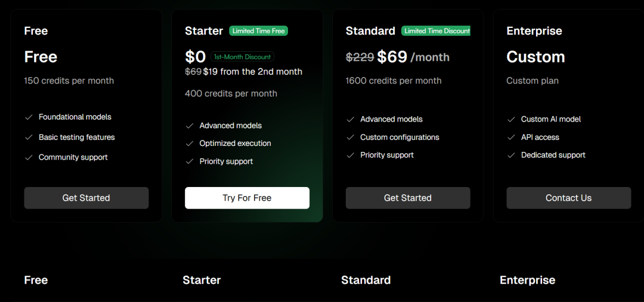Screen dimensions: 644x302
Task: Click the Limited Time Discount badge
Action: pyautogui.click(x=436, y=31)
